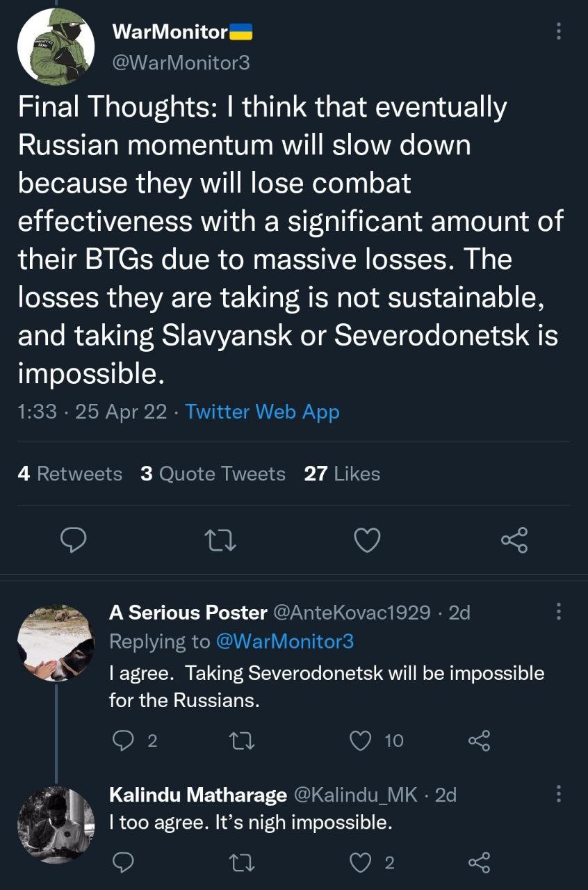The height and width of the screenshot is (890, 588).
Task: Retweet the main WarMonitor tweet
Action: [223, 540]
